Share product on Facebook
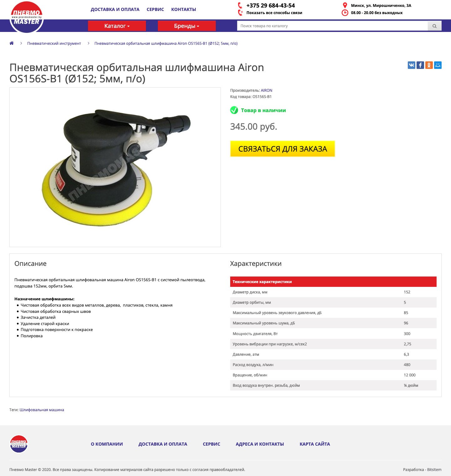451x476 pixels. point(420,65)
